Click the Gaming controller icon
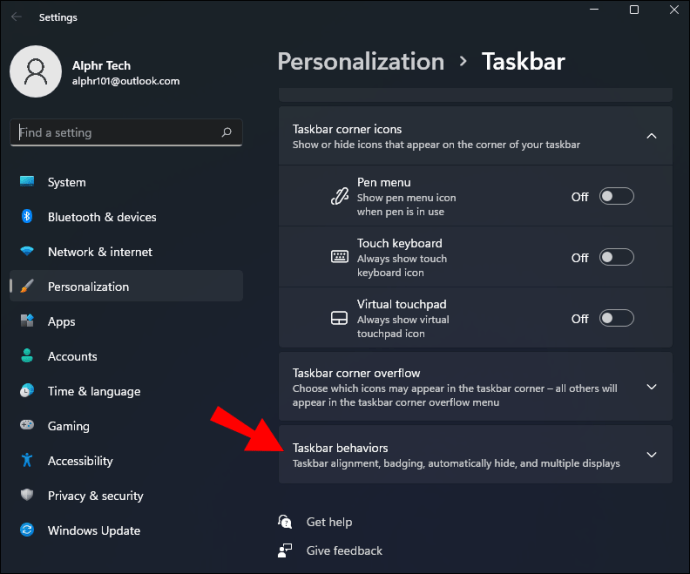This screenshot has width=690, height=574. click(27, 426)
